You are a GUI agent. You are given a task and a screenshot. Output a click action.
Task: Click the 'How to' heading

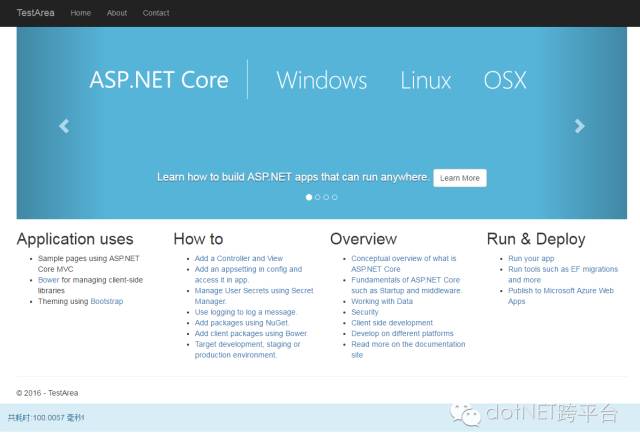198,239
